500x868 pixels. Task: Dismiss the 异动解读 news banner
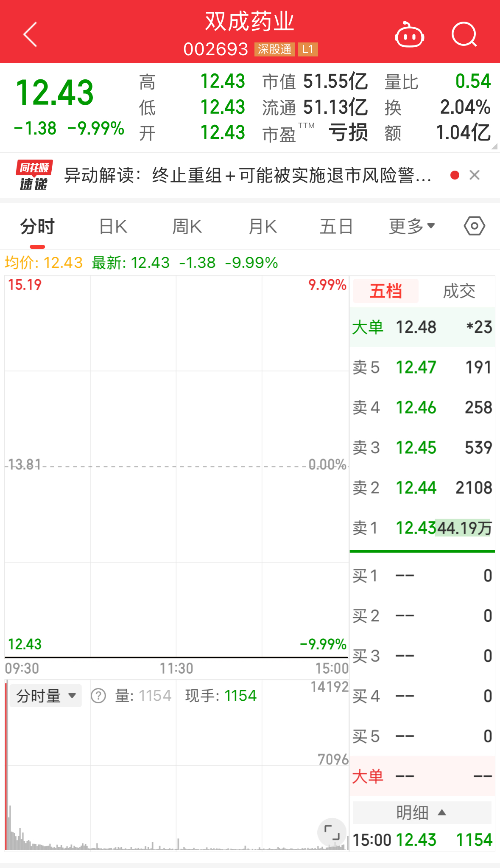[475, 175]
